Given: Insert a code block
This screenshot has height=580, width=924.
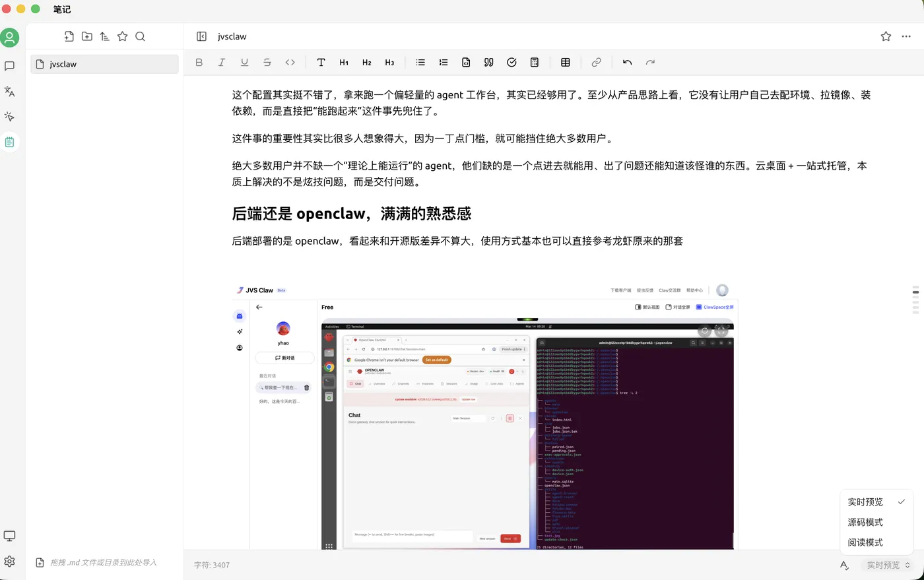Looking at the screenshot, I should [x=466, y=62].
